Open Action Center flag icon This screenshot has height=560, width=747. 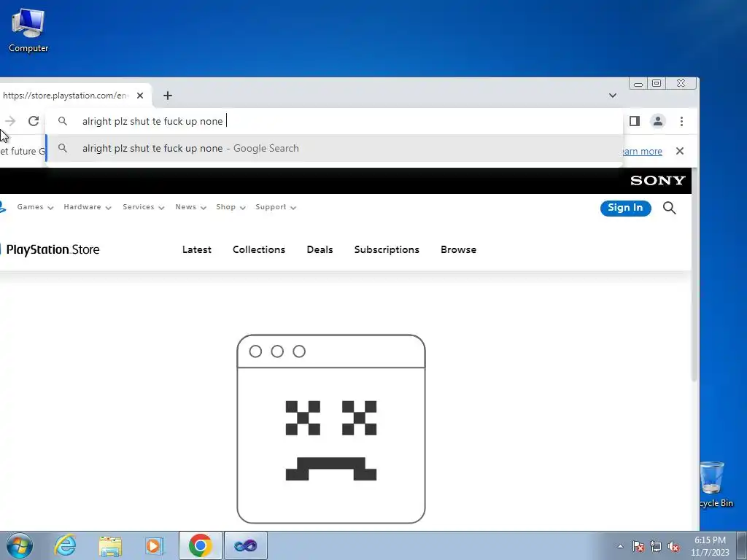pyautogui.click(x=638, y=546)
